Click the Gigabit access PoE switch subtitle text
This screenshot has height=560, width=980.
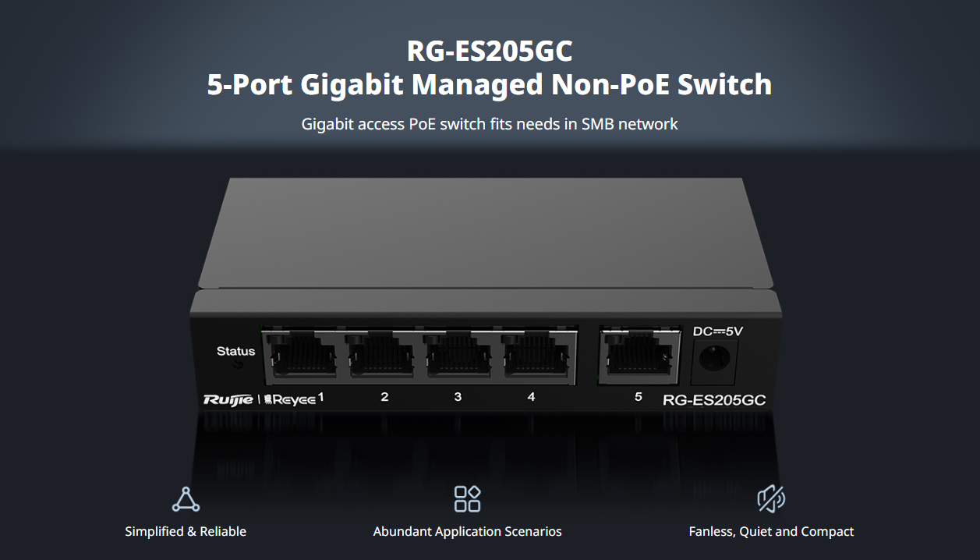click(490, 124)
